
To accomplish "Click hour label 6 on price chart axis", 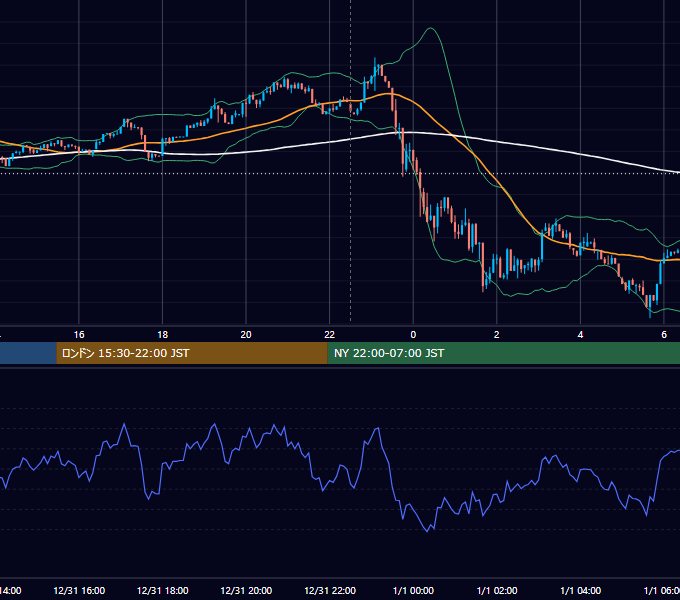I will pos(664,335).
